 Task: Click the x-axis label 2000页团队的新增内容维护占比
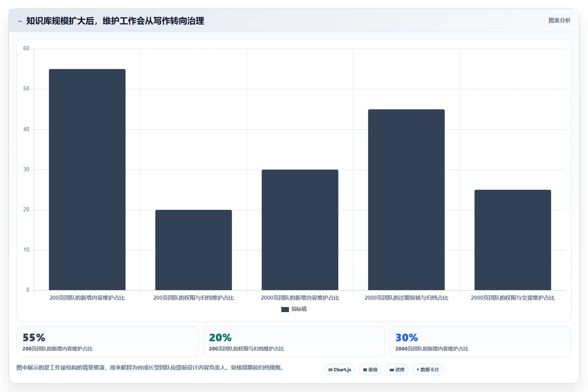tap(300, 298)
